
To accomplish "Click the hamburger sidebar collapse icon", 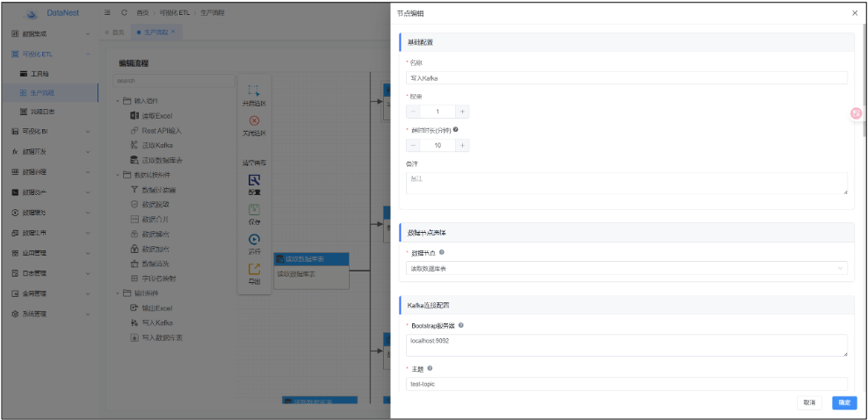I will 107,13.
